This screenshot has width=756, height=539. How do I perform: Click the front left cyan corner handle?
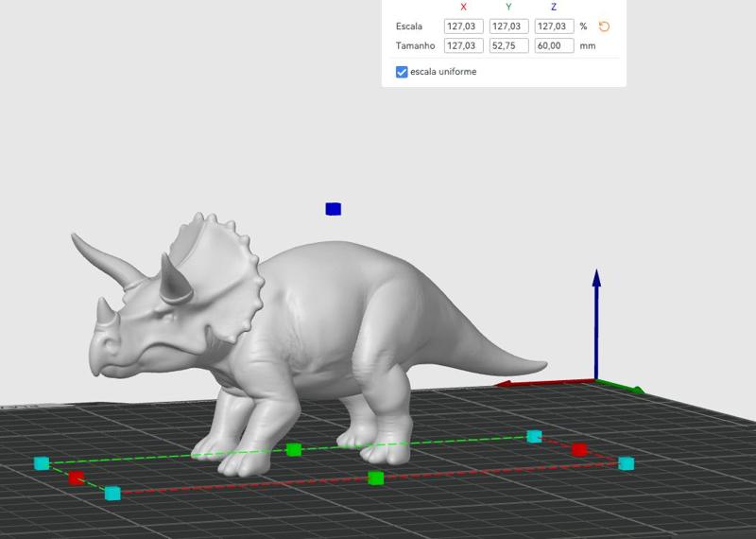click(112, 494)
